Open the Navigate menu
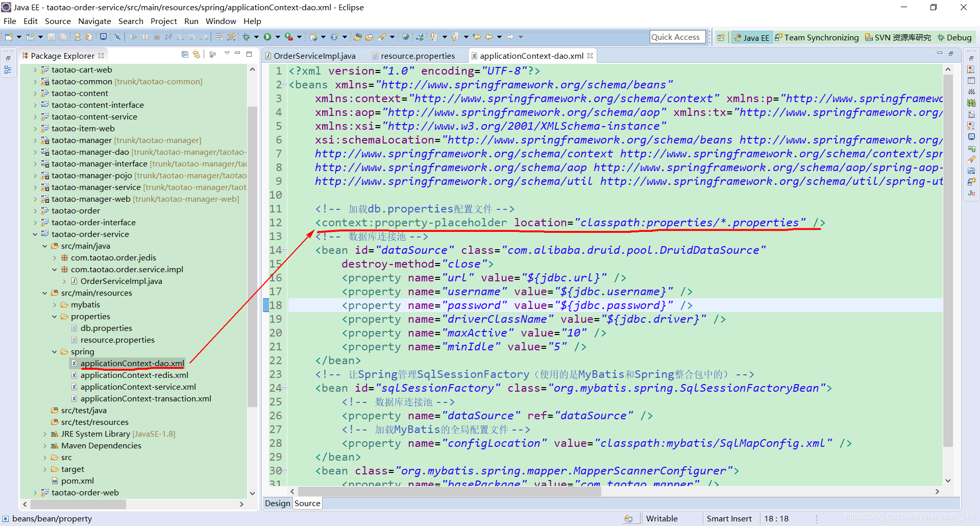The height and width of the screenshot is (526, 980). (x=94, y=21)
